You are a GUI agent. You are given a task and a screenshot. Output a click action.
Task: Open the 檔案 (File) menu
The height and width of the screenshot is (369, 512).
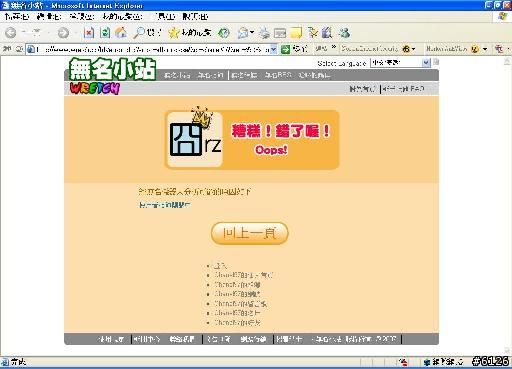point(16,16)
